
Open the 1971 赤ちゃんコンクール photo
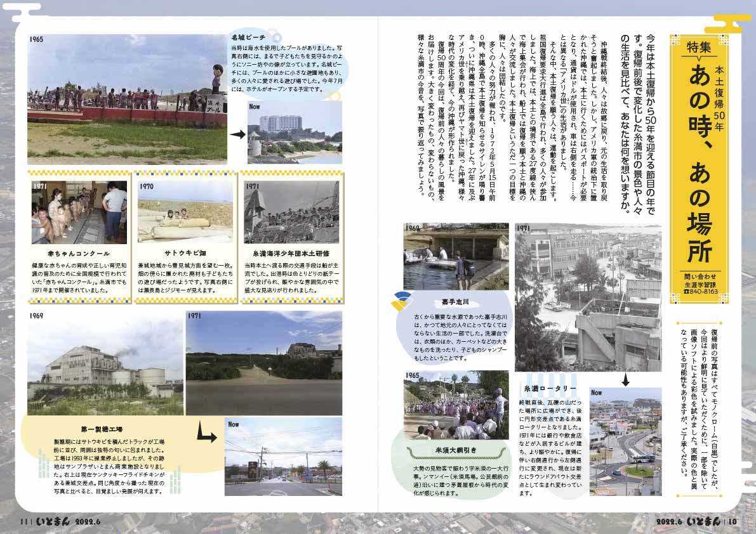pos(79,212)
